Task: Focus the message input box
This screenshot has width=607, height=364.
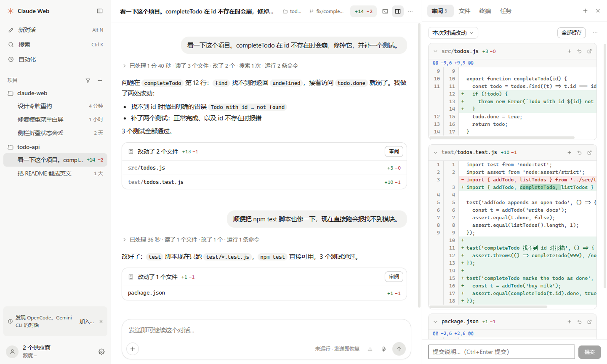Action: coord(266,330)
